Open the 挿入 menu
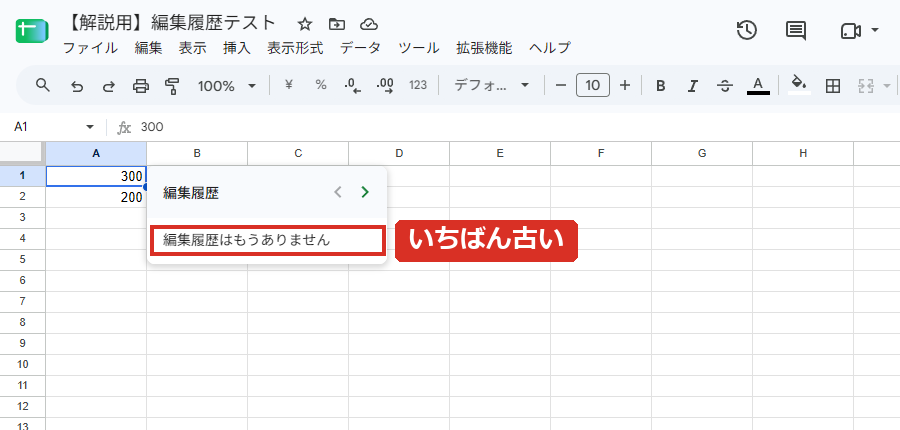The height and width of the screenshot is (430, 900). (x=236, y=48)
